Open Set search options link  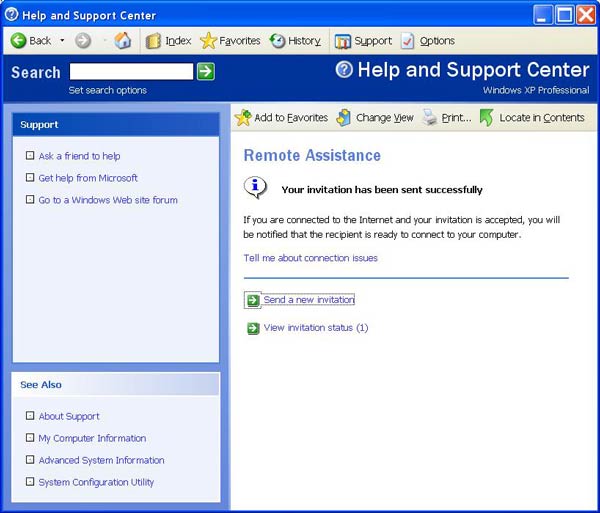pyautogui.click(x=108, y=90)
